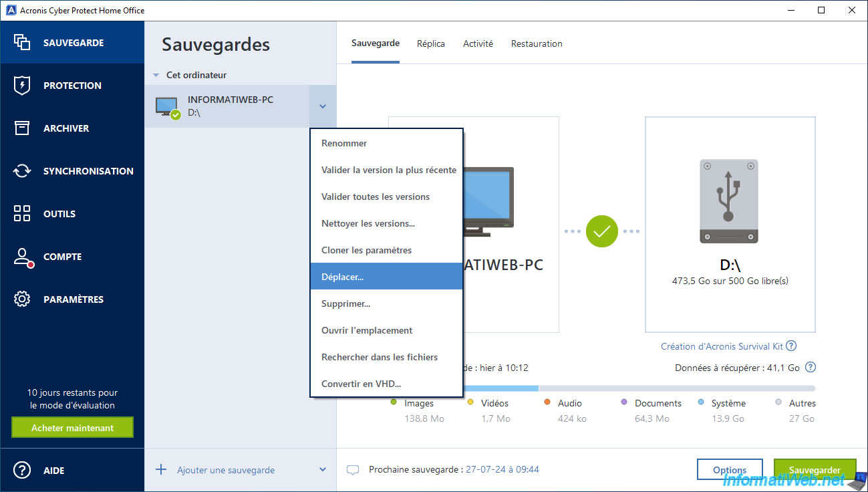Click the '1,7 Mo' Vidéos value
868x492 pixels.
point(496,418)
